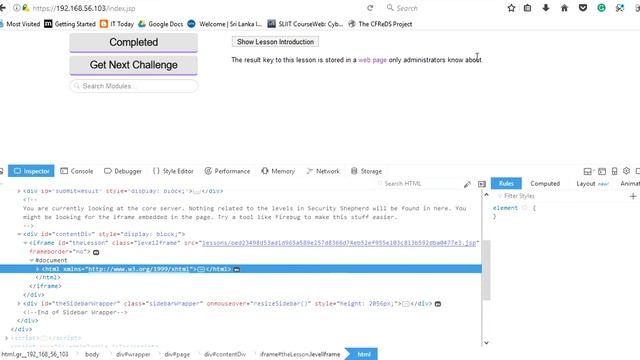Viewport: 640px width, 360px height.
Task: Expand the submitResult div node
Action: 19,191
